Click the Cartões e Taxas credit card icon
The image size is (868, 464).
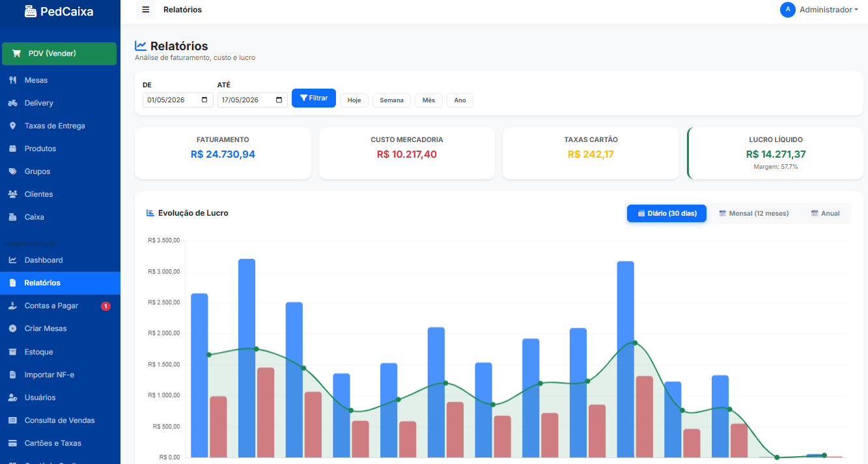[12, 443]
